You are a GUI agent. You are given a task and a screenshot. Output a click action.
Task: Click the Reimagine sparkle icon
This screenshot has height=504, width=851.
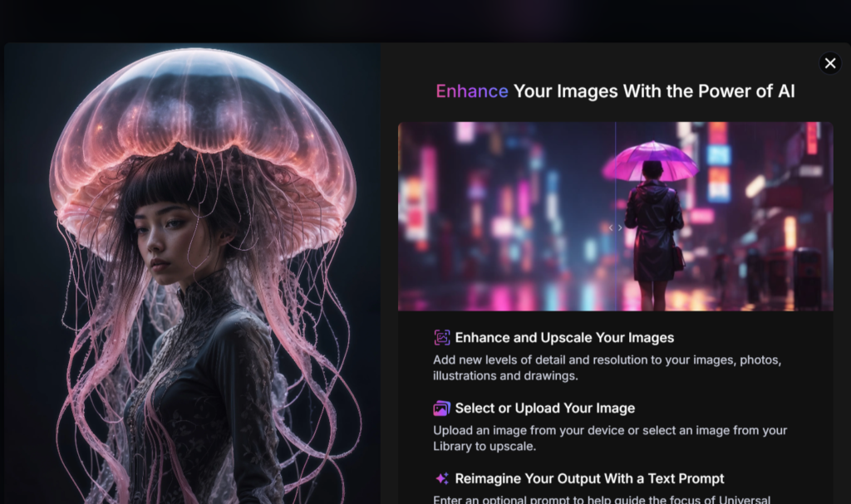click(442, 479)
